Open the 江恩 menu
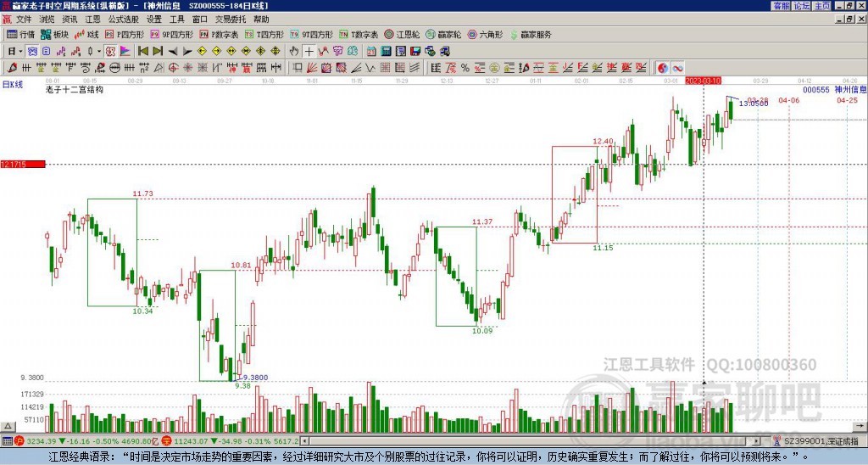The width and height of the screenshot is (868, 465). tap(93, 20)
